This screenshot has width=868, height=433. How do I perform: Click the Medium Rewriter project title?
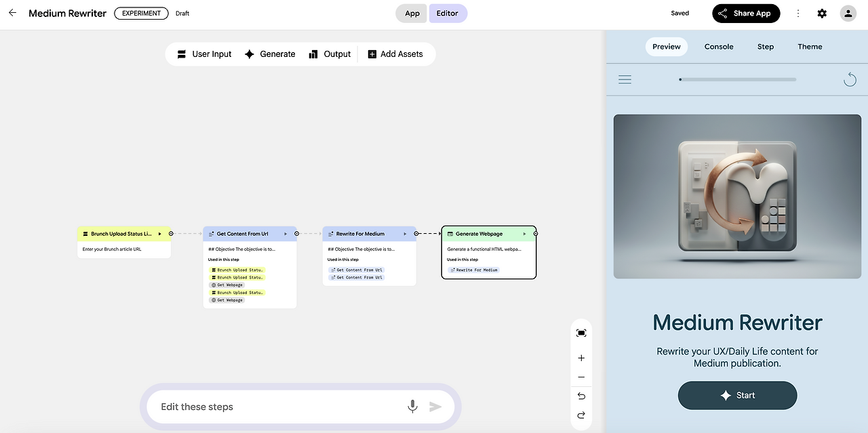click(67, 14)
